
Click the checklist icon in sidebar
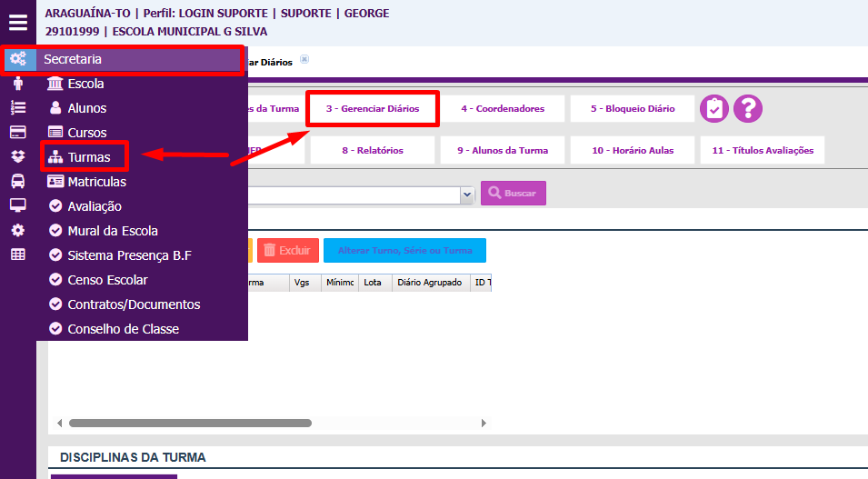coord(18,108)
